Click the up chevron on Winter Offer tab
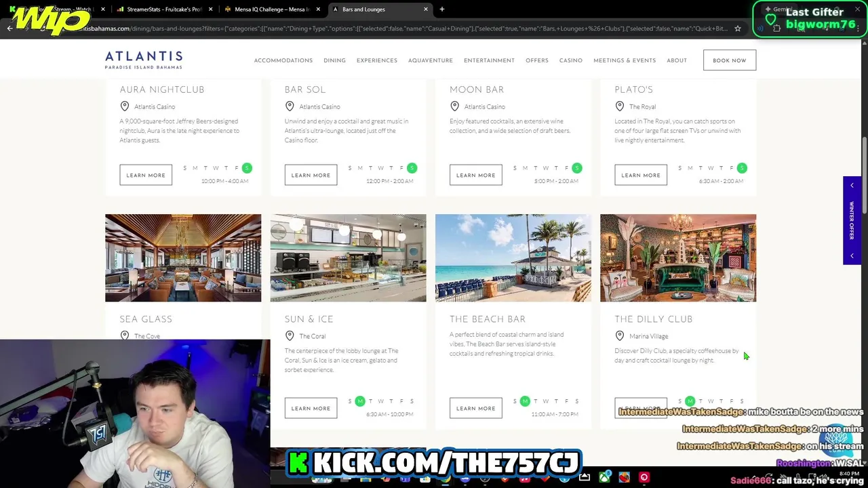Viewport: 868px width, 488px height. point(852,186)
